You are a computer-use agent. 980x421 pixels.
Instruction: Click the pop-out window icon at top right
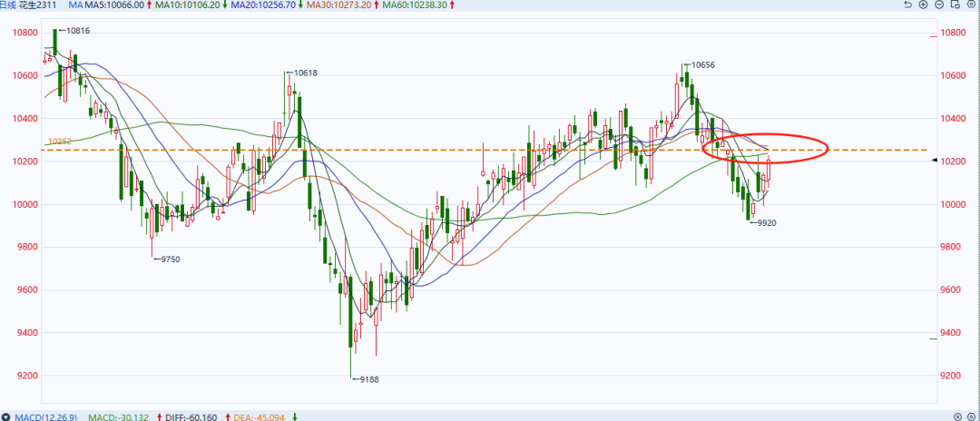pyautogui.click(x=955, y=5)
